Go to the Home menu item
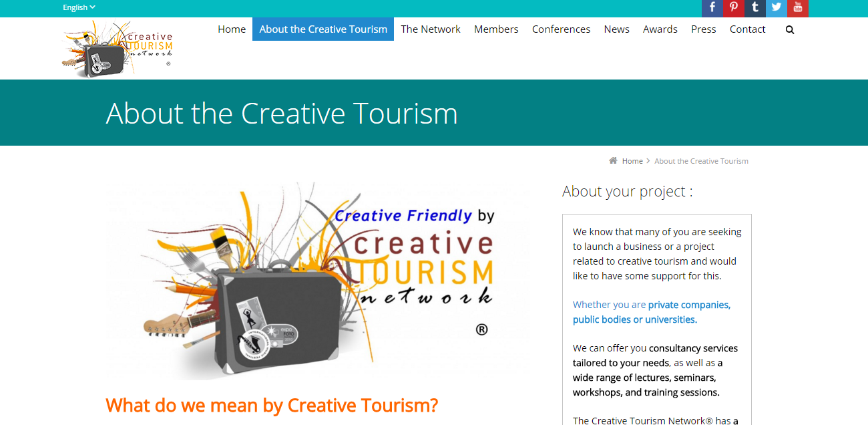This screenshot has width=868, height=425. click(232, 29)
